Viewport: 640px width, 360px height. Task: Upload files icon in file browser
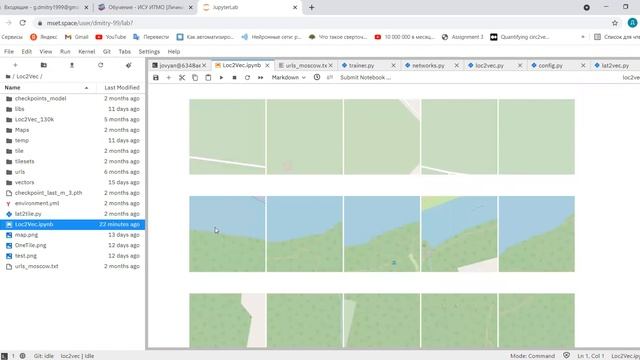tap(72, 65)
